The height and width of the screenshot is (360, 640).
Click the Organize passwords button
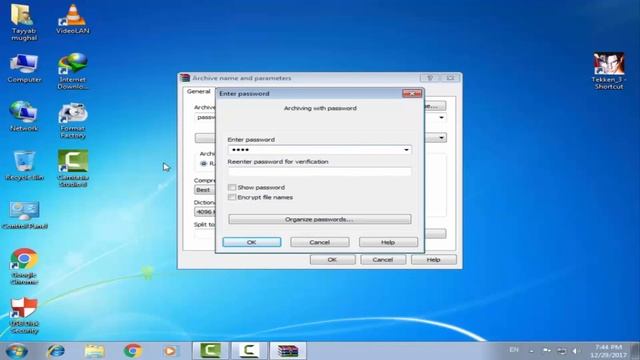(320, 219)
